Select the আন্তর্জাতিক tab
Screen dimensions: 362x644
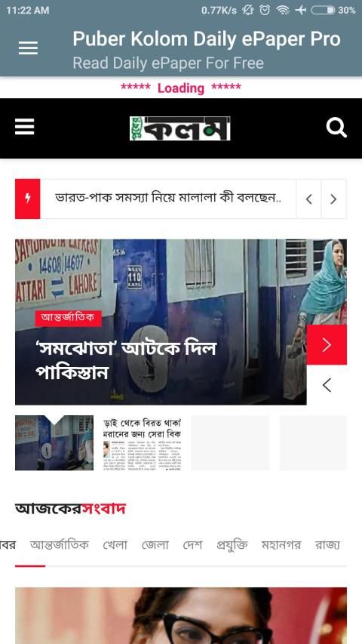[59, 545]
